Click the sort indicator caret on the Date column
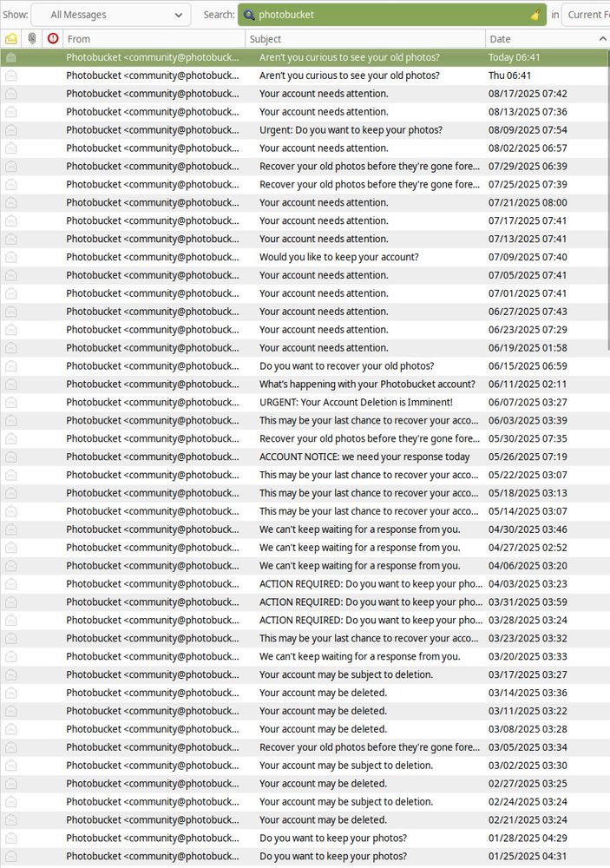Viewport: 610px width, 868px height. [x=603, y=39]
